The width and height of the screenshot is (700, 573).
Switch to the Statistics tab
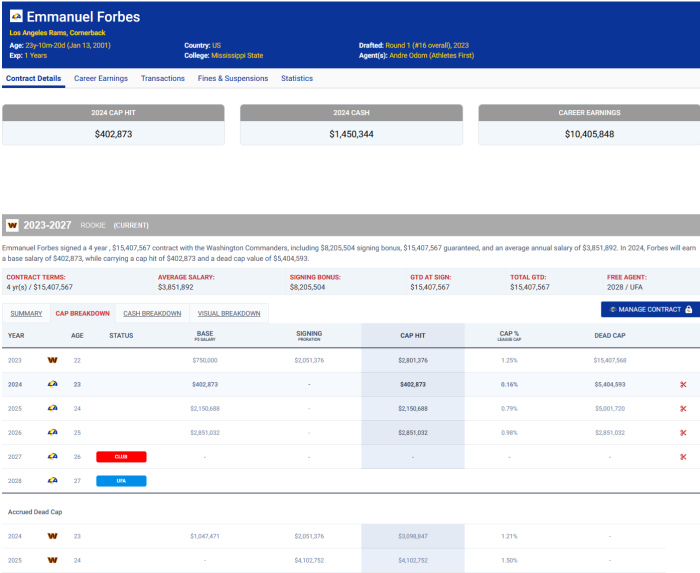coord(297,79)
